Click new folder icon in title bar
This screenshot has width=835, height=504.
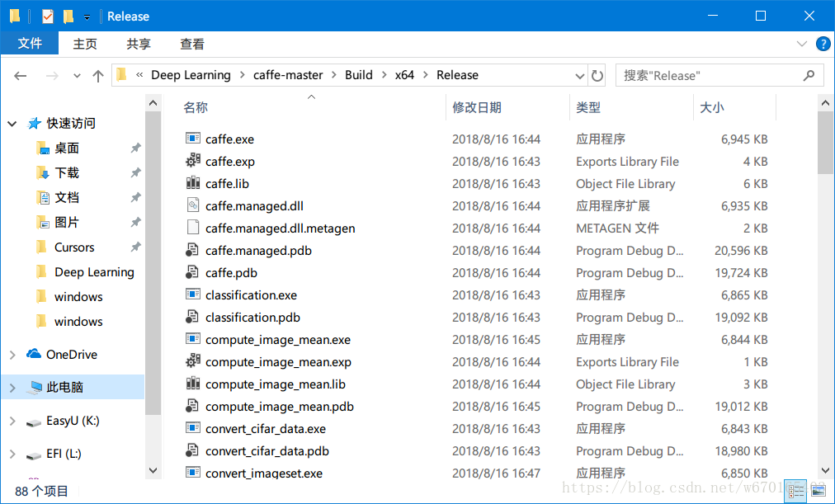coord(68,16)
